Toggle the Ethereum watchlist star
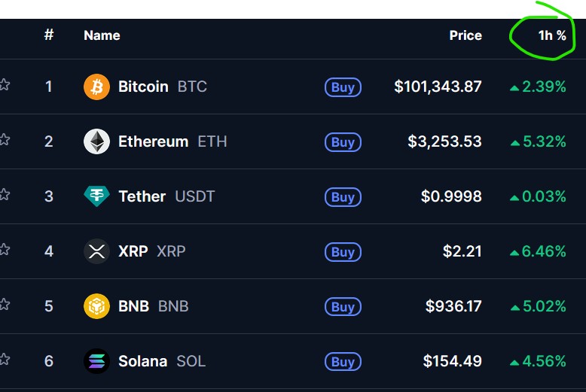 click(4, 140)
